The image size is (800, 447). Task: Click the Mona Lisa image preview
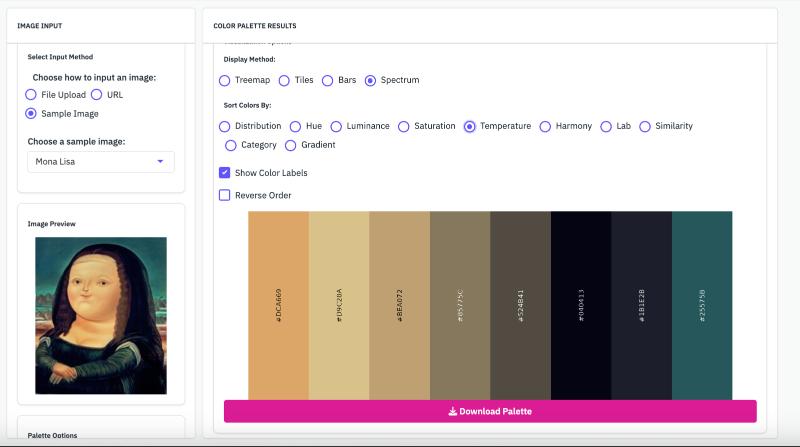[101, 315]
